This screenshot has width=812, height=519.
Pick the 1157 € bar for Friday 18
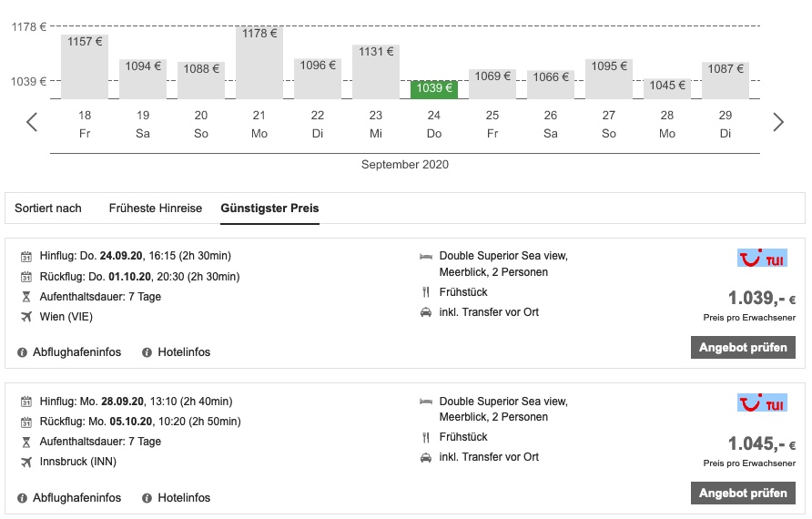point(85,66)
